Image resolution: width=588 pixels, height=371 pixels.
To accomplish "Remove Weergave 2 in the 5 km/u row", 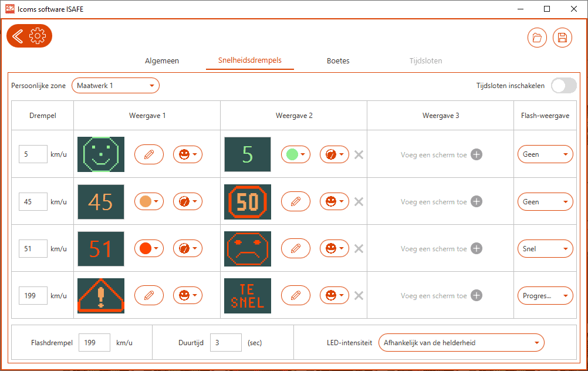I will [359, 154].
